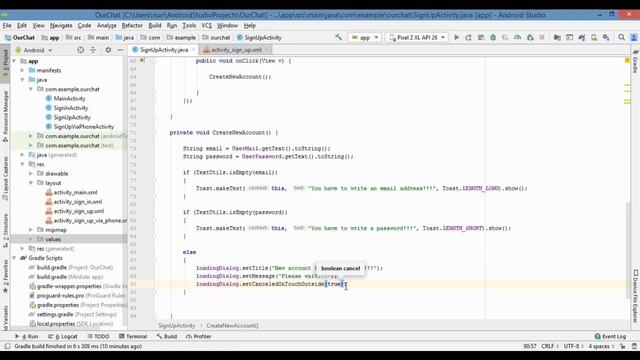Screen dimensions: 640x360
Task: Open the Structure side tab
Action: [5, 230]
